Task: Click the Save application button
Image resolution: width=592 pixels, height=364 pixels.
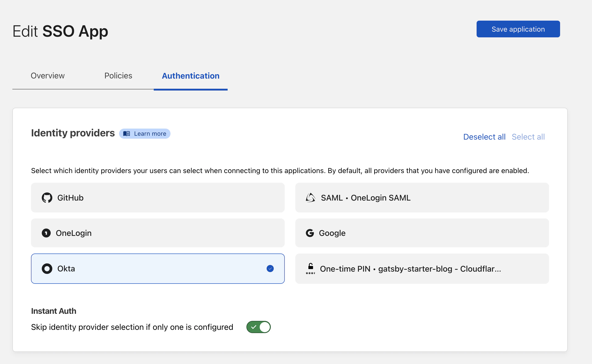Action: tap(518, 29)
